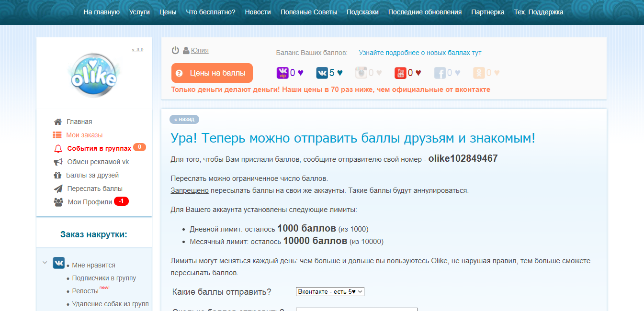Open Полезные Советы menu item

[x=309, y=12]
